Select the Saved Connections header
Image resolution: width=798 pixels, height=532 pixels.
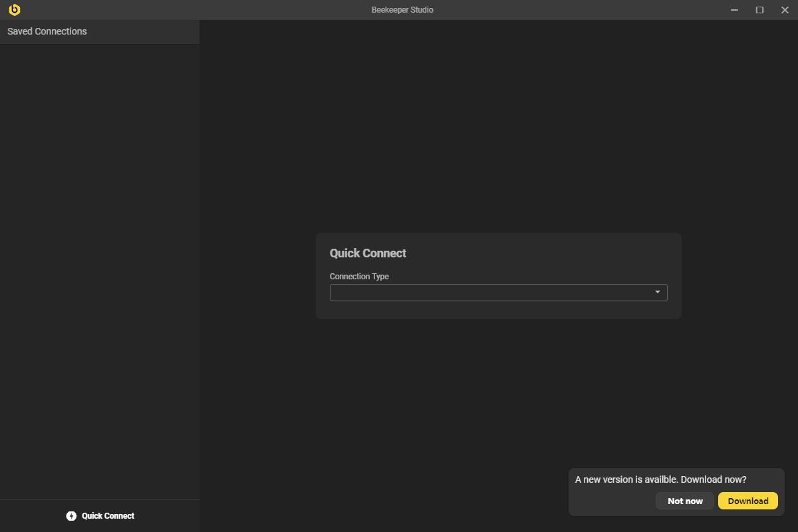[47, 31]
